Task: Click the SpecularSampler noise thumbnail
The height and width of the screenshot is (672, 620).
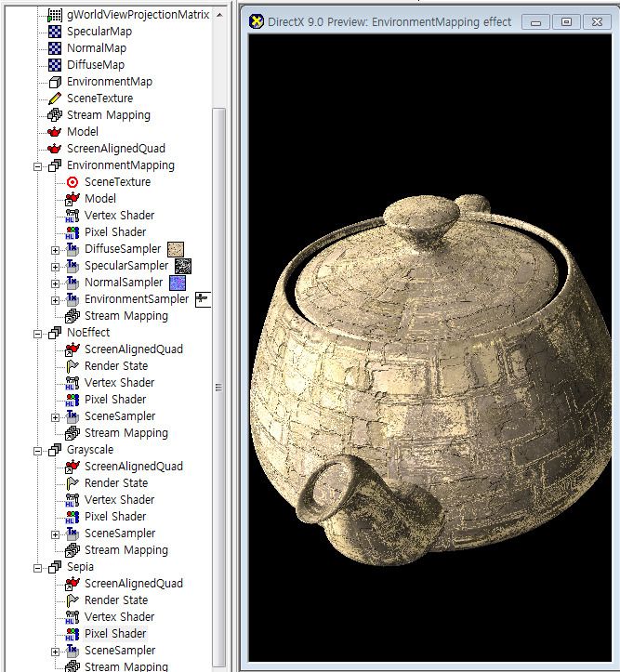Action: [183, 266]
